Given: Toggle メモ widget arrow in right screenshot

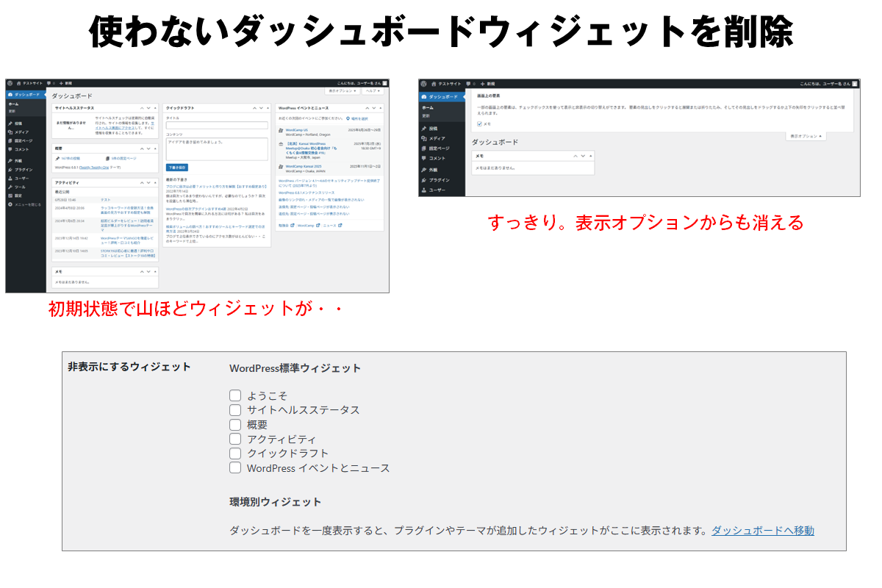Looking at the screenshot, I should [590, 156].
